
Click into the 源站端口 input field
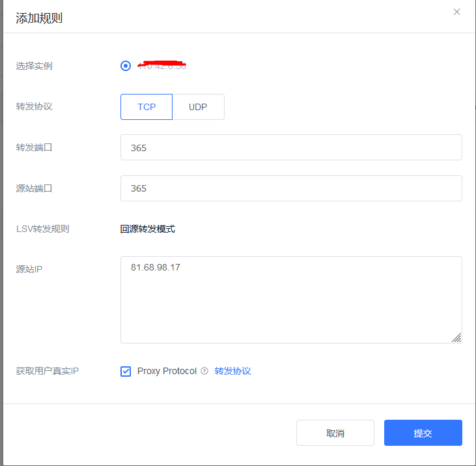tap(291, 188)
